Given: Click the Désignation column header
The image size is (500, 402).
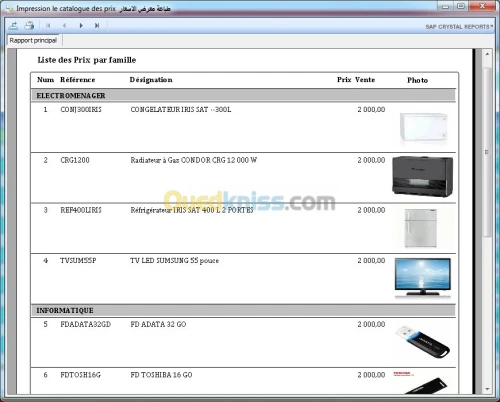Looking at the screenshot, I should (x=151, y=80).
